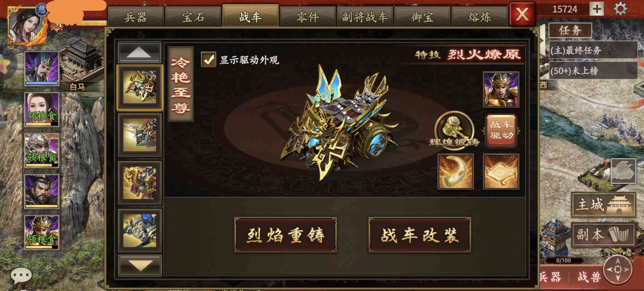Select the horn item icon

(455, 171)
